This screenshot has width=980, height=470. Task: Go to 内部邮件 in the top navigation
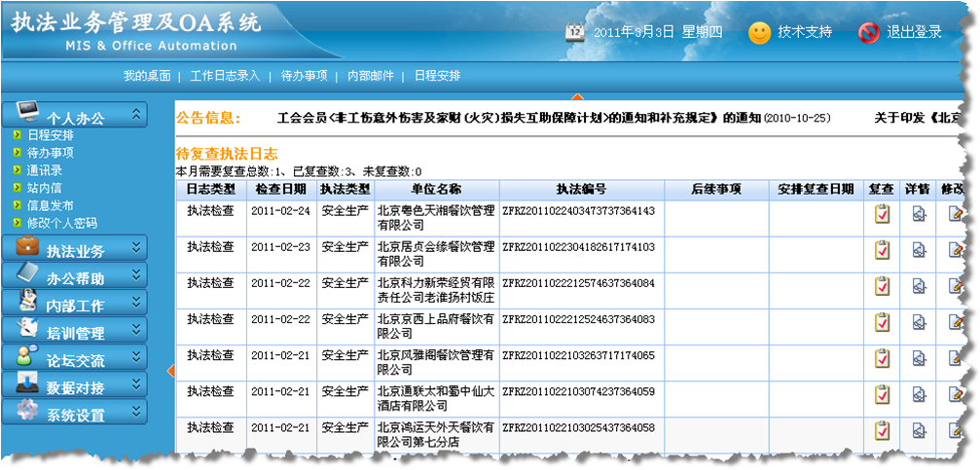point(371,75)
